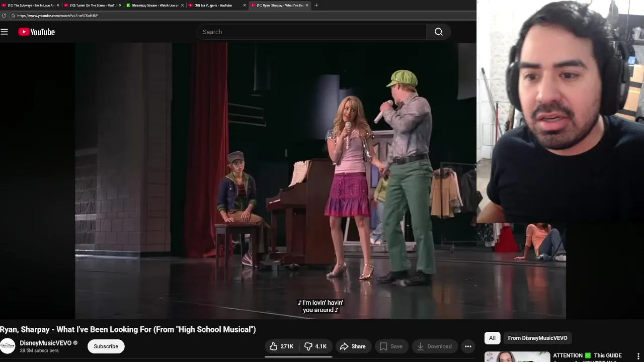Switch to the lifeismizzy Stream Kick tab
Viewport: 644px width, 362px height.
155,5
